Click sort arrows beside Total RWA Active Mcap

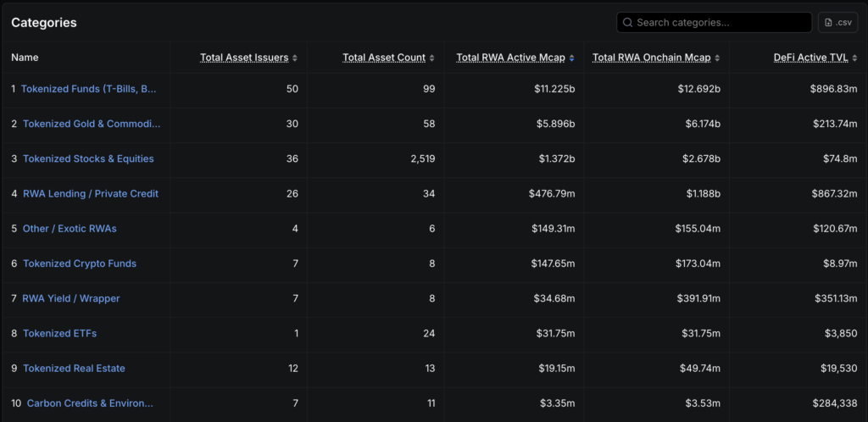tap(571, 58)
